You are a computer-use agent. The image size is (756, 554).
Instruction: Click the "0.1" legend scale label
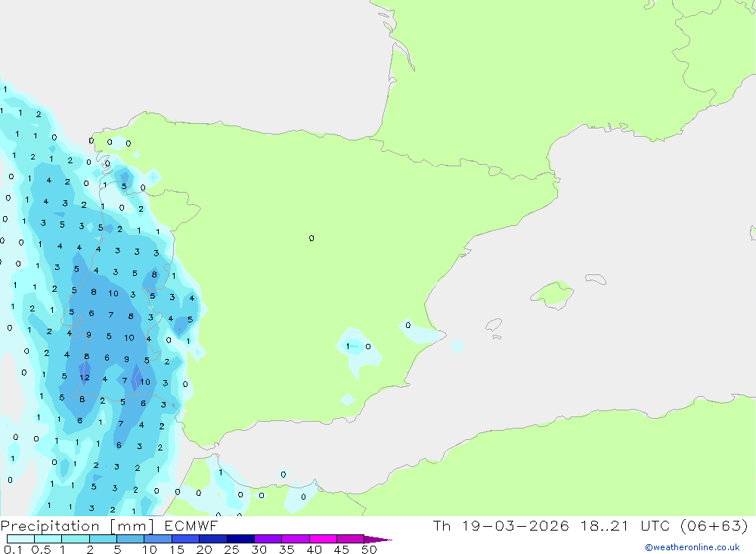click(x=13, y=549)
